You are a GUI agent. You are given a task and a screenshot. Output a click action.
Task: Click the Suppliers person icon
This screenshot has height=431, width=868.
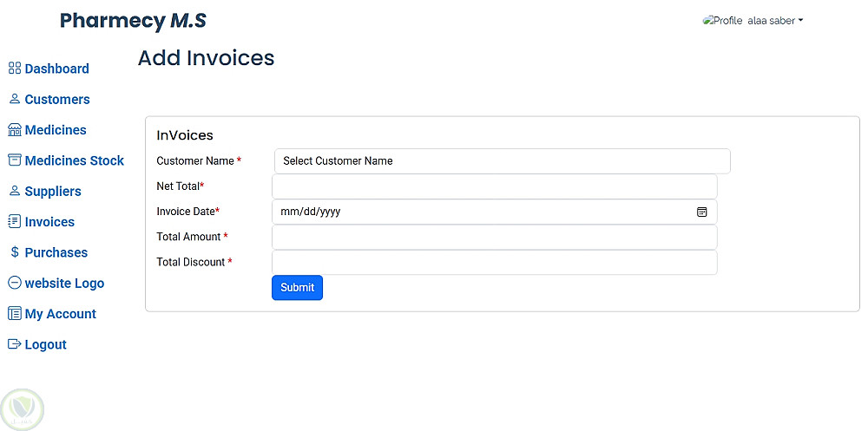coord(14,191)
